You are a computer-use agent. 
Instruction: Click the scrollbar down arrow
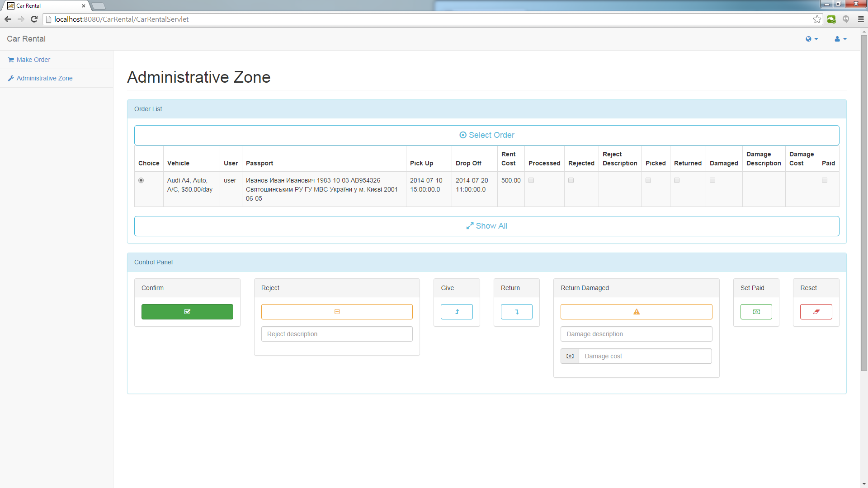click(x=864, y=484)
